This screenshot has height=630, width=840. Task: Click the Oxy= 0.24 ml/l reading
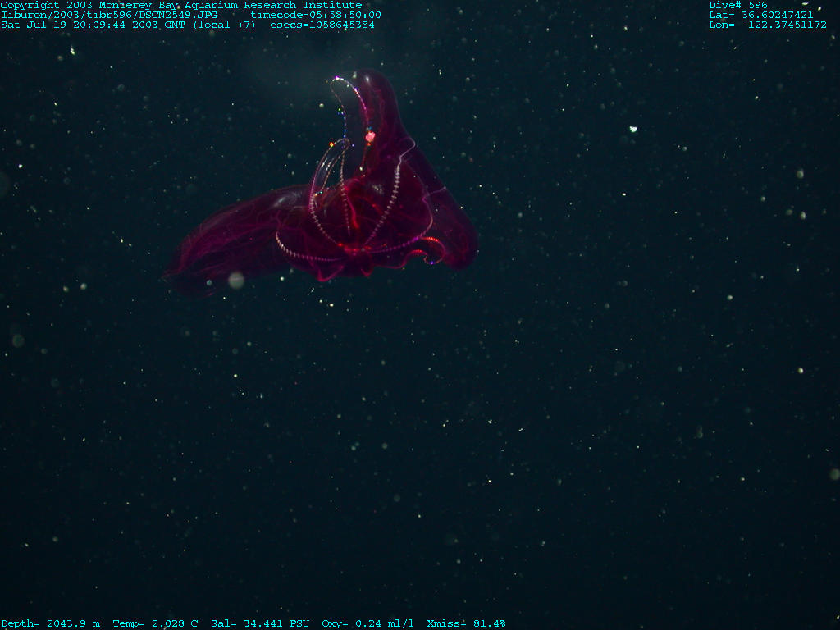(x=367, y=623)
